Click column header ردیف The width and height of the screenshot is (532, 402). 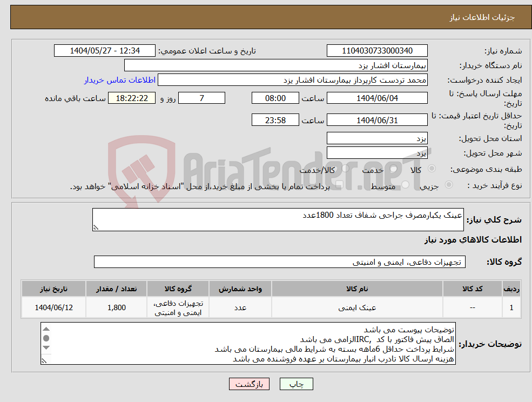pyautogui.click(x=511, y=289)
